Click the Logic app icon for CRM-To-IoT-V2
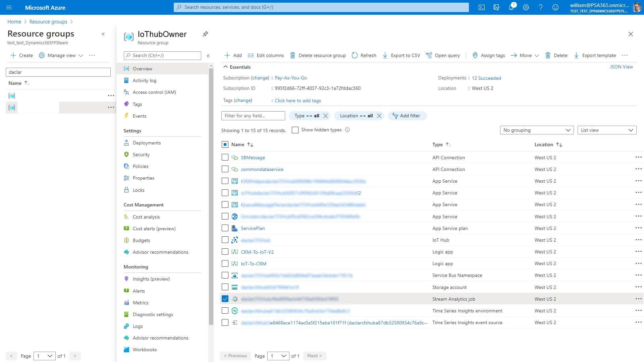 (235, 251)
